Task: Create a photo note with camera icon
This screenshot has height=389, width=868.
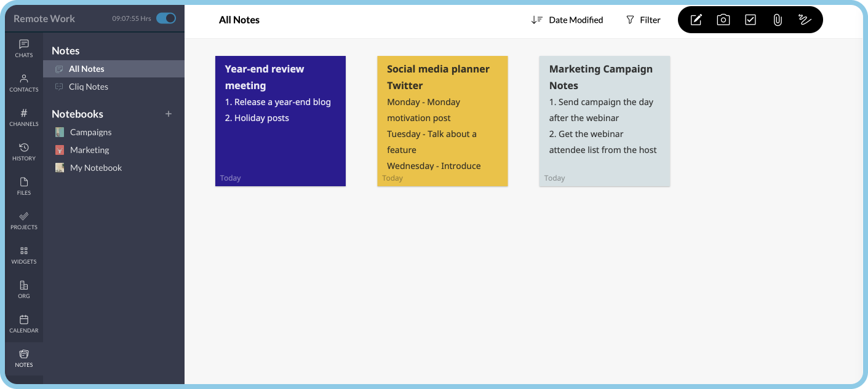Action: click(723, 20)
